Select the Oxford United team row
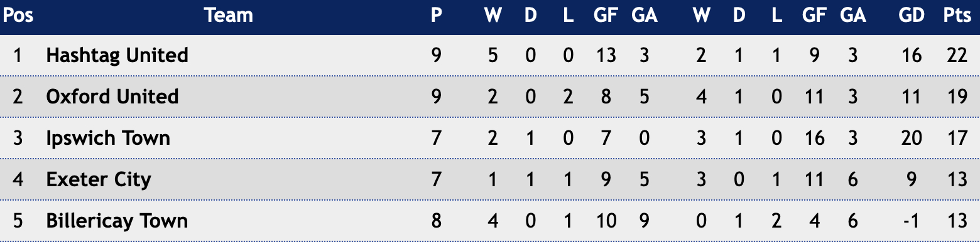Viewport: 980px width, 242px height. tap(490, 97)
